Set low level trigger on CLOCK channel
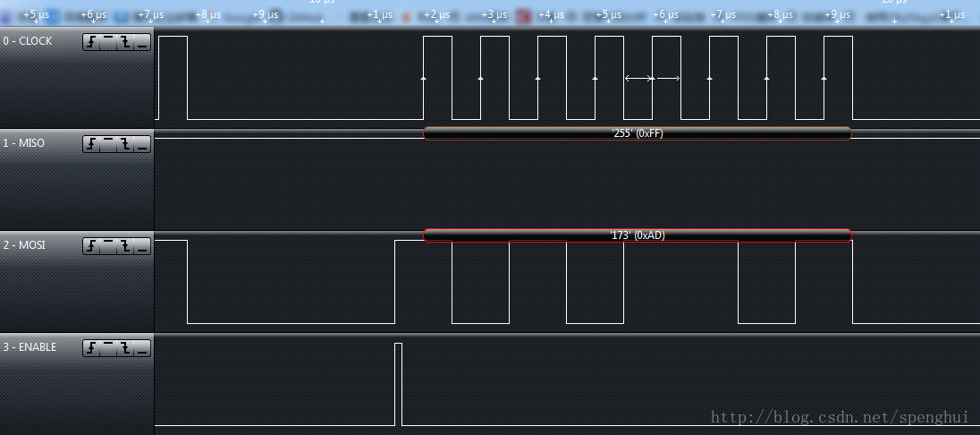980x435 pixels. coord(142,42)
